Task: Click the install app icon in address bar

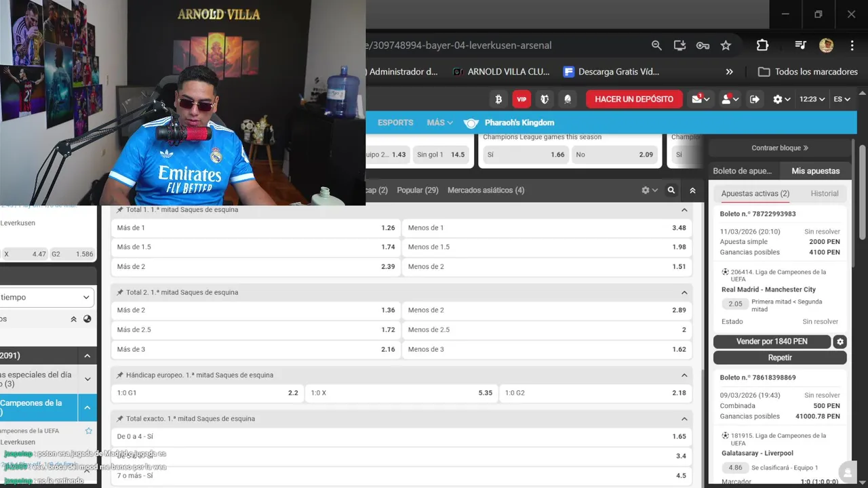Action: pos(679,45)
